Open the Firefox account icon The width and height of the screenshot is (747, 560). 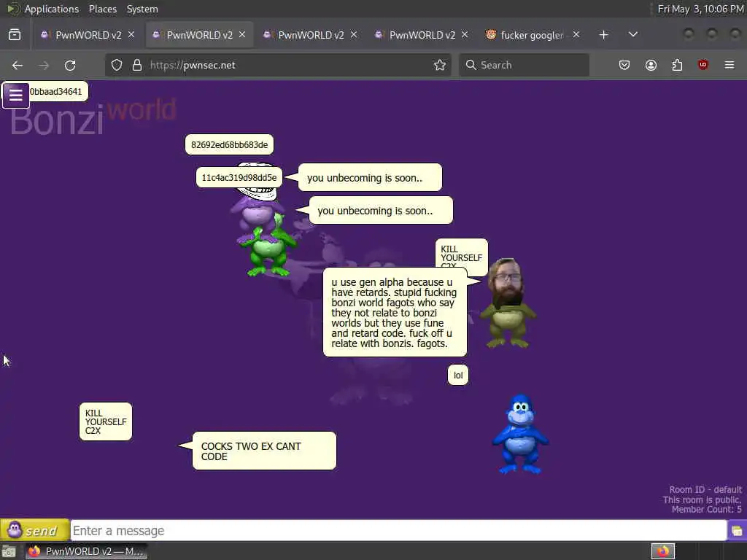click(x=651, y=65)
